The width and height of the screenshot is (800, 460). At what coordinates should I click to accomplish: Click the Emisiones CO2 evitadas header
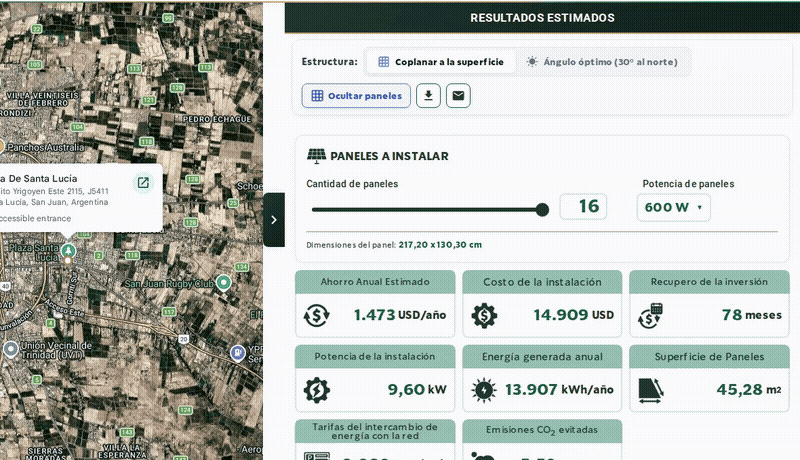click(x=542, y=430)
